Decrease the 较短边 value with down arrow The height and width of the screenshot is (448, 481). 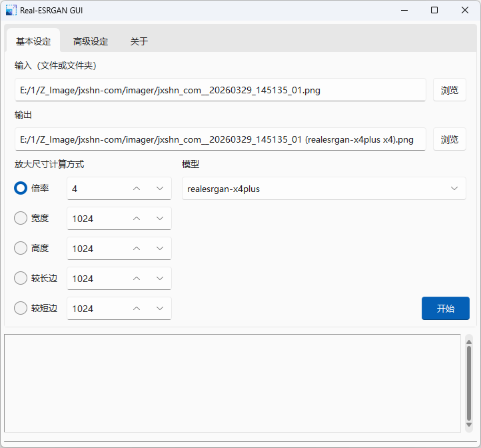tap(160, 309)
